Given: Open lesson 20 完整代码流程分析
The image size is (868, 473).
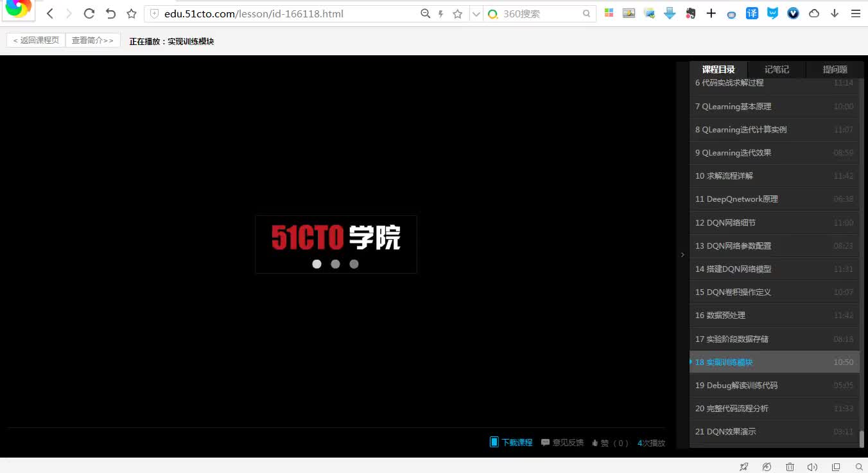Looking at the screenshot, I should (774, 409).
